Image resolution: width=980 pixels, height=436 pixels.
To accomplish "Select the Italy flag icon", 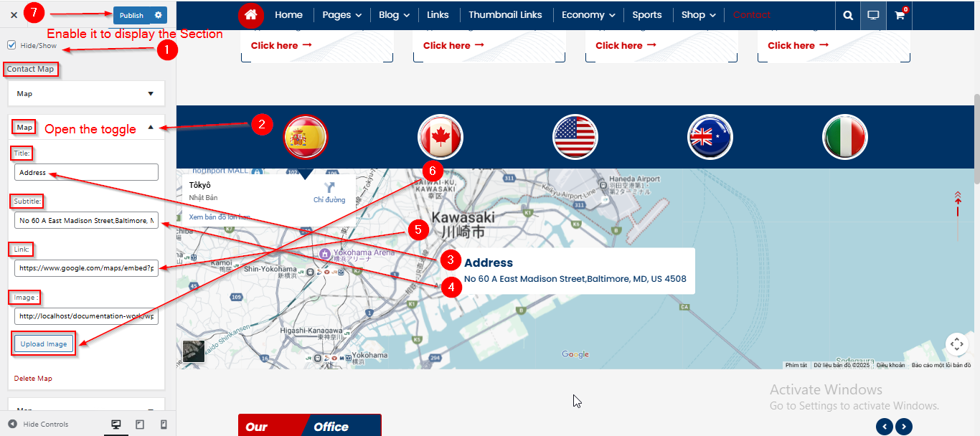I will 844,137.
